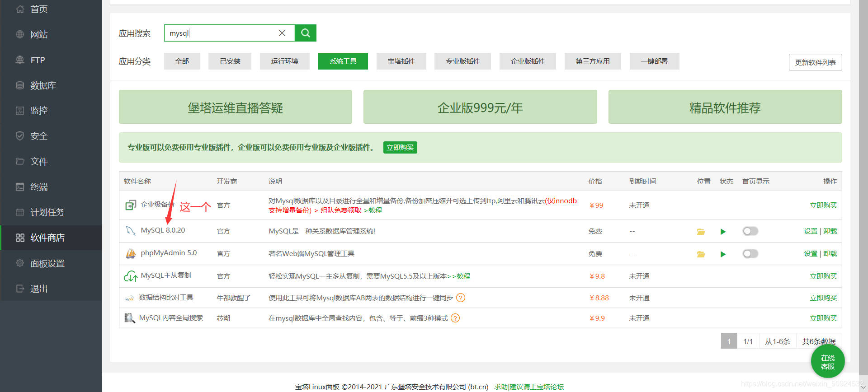This screenshot has height=392, width=868.
Task: Click 立即购买 for MySQL内容全局搜索 row
Action: point(823,318)
